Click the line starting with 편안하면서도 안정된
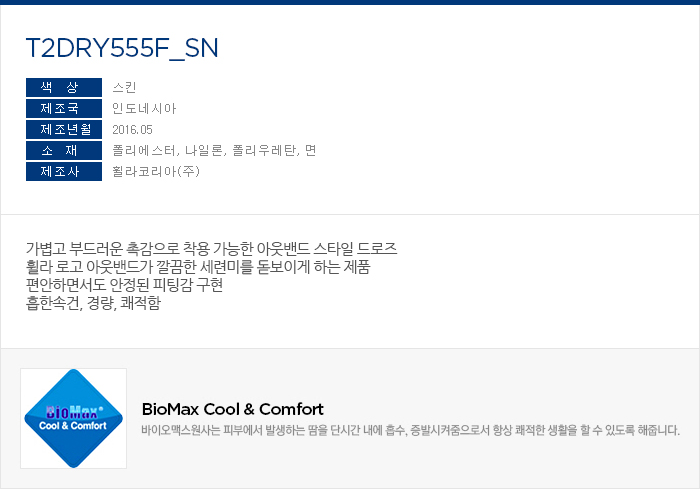This screenshot has height=489, width=700. click(x=124, y=285)
